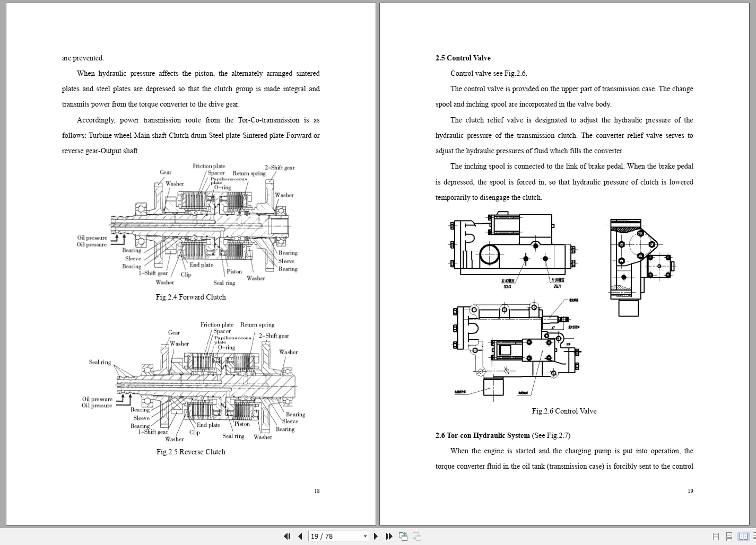The image size is (756, 545).
Task: Select the Fig.2.6 reference text
Action: click(x=515, y=73)
